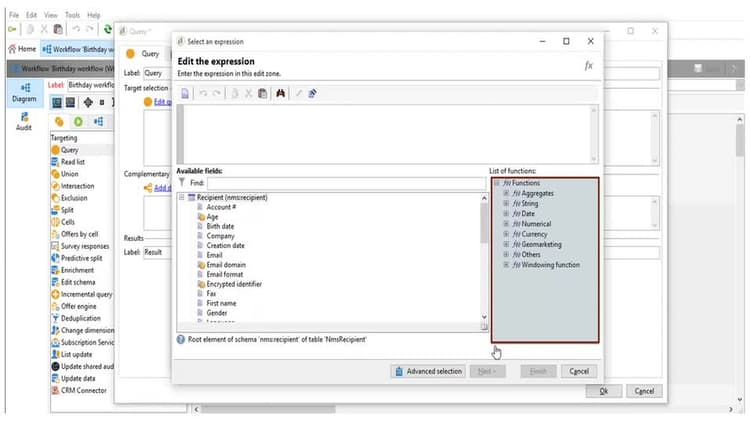The width and height of the screenshot is (750, 421).
Task: Select the Gender field
Action: pyautogui.click(x=217, y=313)
